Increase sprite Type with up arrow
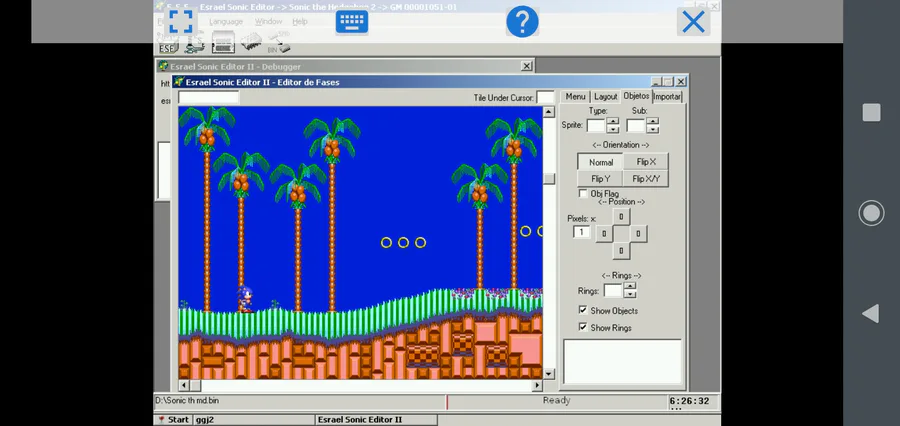Viewport: 900px width, 426px height. click(x=613, y=122)
